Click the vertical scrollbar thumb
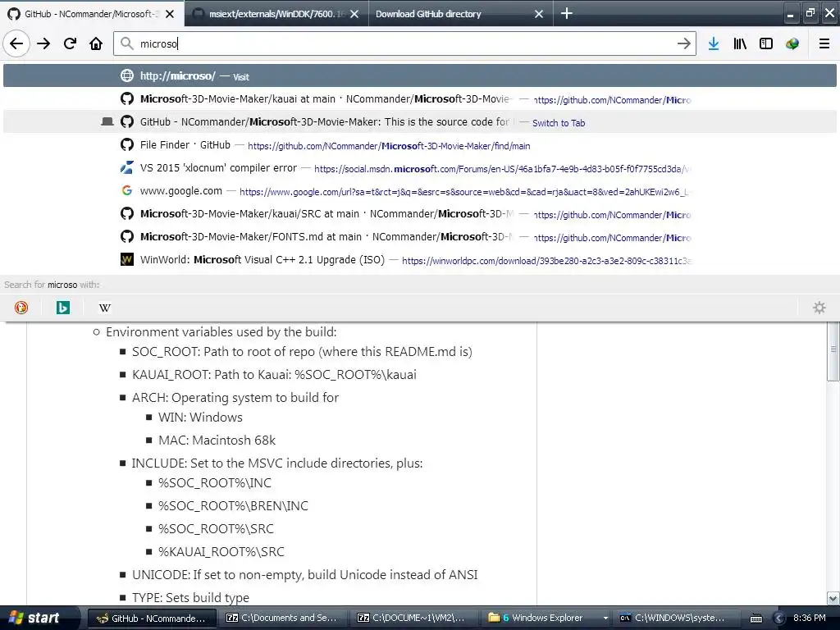This screenshot has width=840, height=630. 833,351
